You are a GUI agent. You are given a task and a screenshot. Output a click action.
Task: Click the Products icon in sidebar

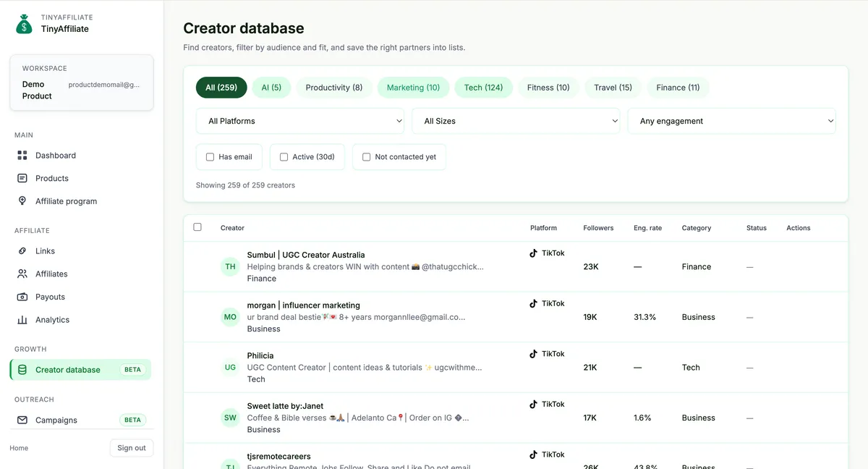22,178
